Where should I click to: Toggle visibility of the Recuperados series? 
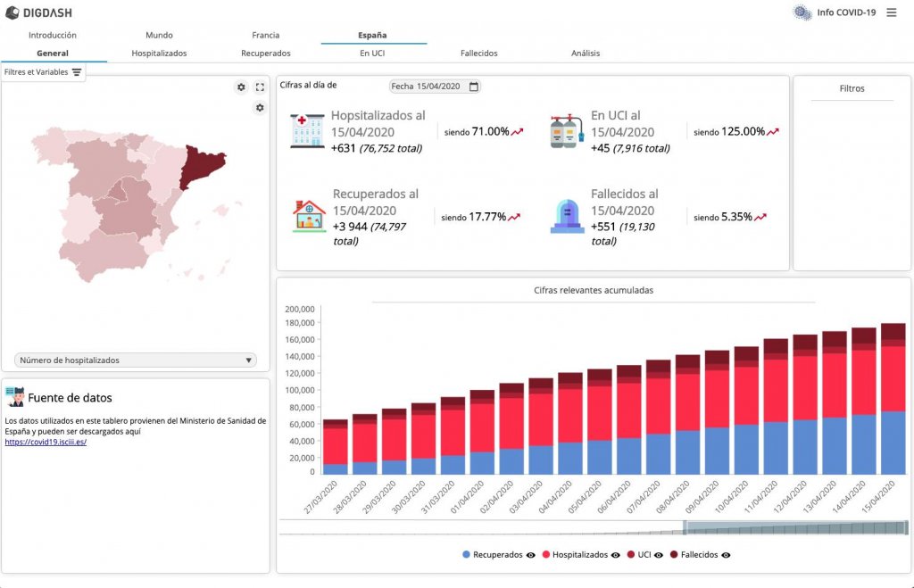(530, 555)
